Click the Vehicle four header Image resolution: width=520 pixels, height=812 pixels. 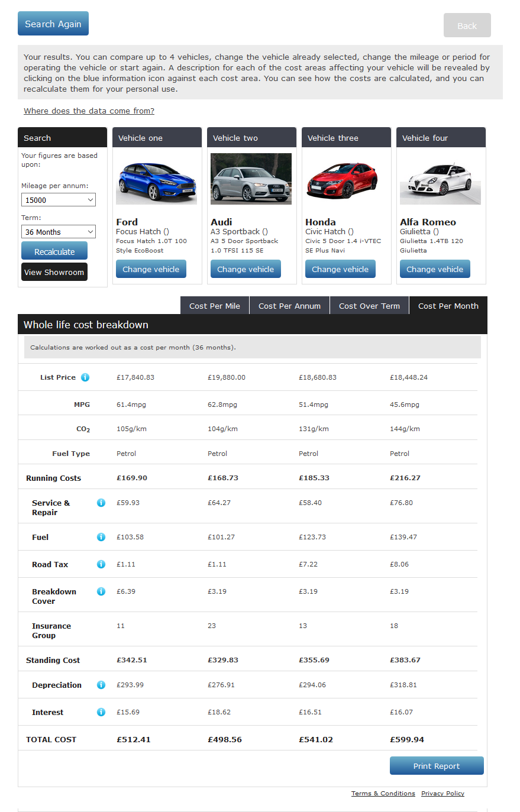coord(441,137)
